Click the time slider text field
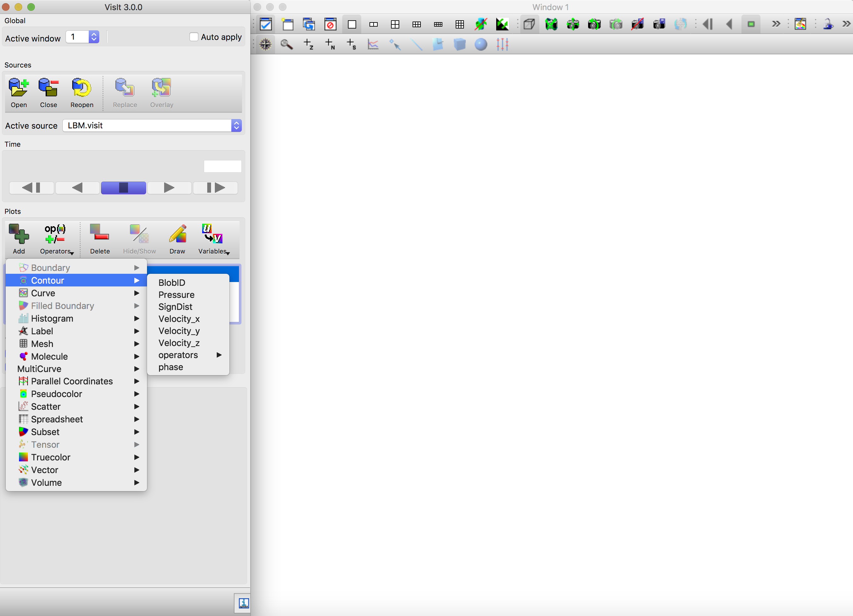 coord(222,166)
